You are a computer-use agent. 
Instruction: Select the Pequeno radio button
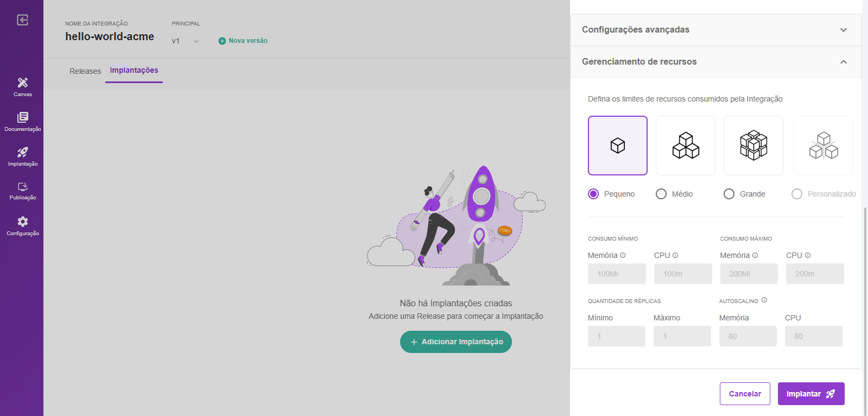(593, 194)
